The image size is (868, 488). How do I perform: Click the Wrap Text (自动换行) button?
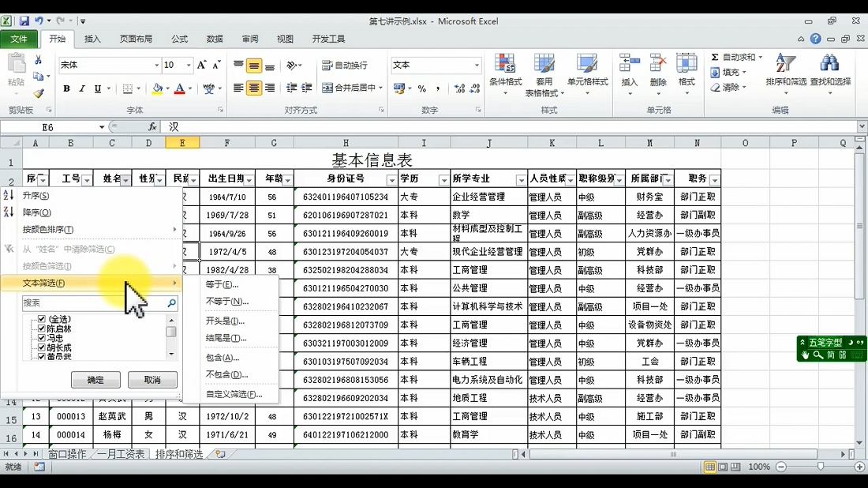345,66
